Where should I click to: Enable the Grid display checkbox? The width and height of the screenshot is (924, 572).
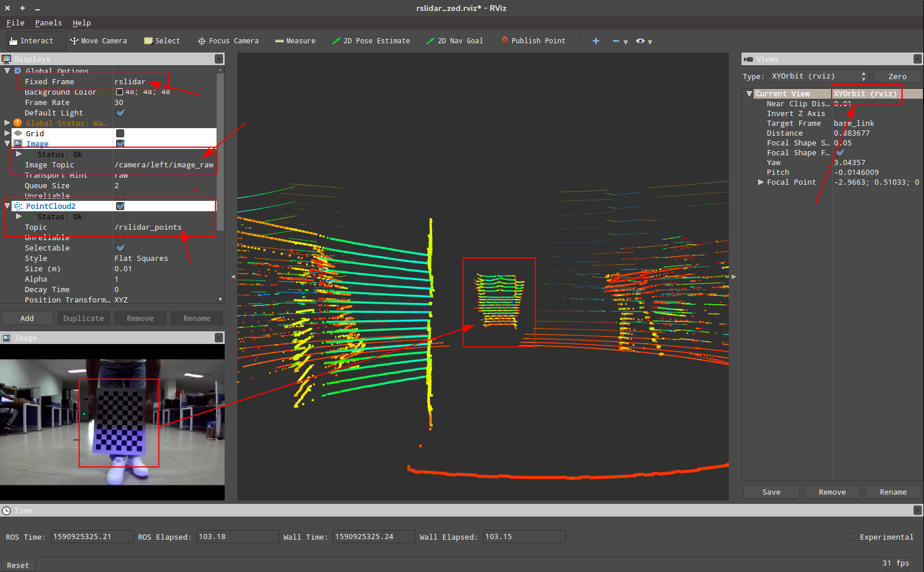120,133
